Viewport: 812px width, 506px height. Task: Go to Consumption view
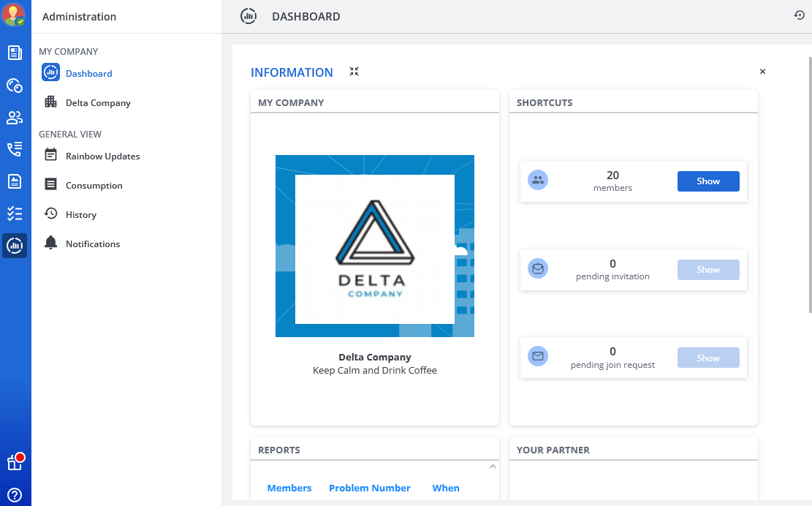[x=94, y=185]
